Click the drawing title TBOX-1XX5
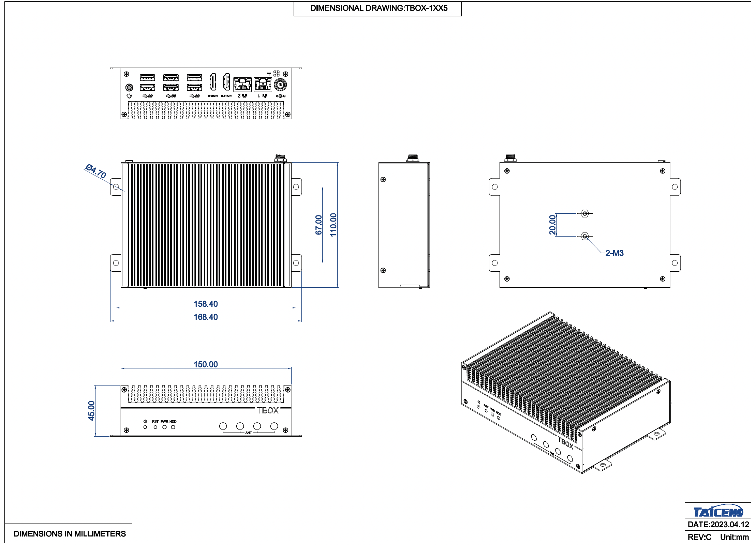The height and width of the screenshot is (545, 756). [379, 8]
